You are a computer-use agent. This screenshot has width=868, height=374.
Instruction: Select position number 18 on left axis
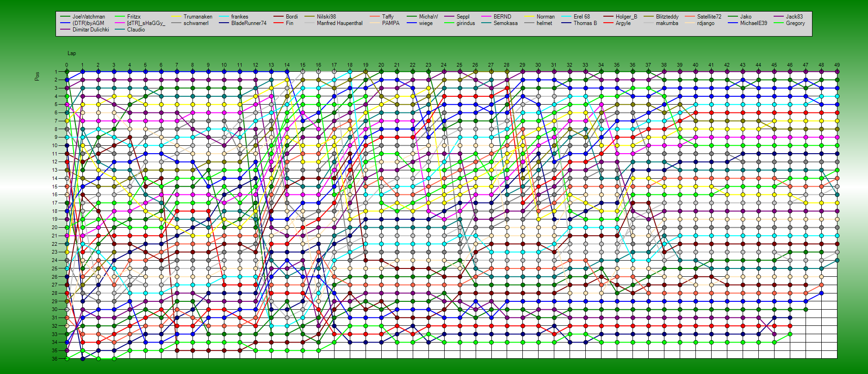[x=55, y=211]
